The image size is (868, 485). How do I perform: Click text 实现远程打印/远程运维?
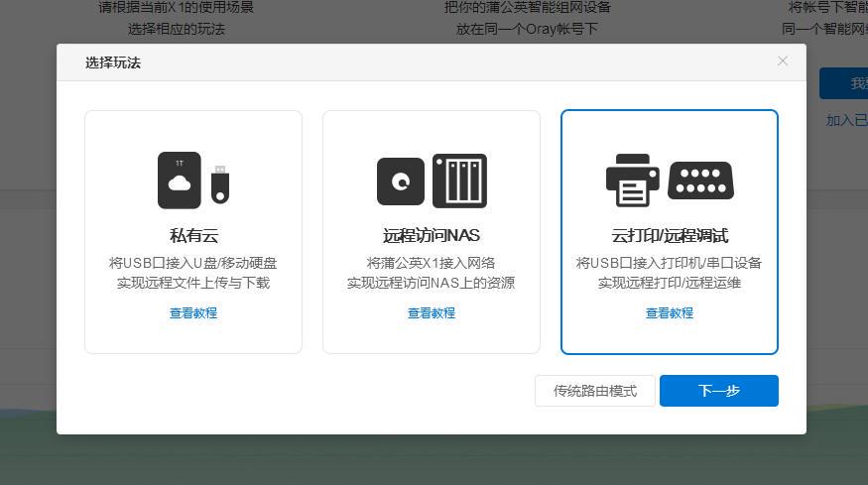coord(670,283)
